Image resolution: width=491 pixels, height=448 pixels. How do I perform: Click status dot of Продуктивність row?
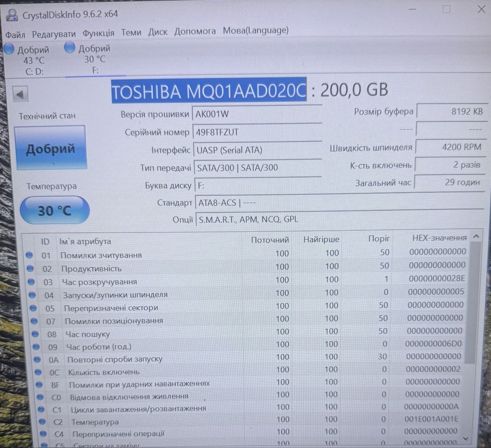pyautogui.click(x=30, y=268)
